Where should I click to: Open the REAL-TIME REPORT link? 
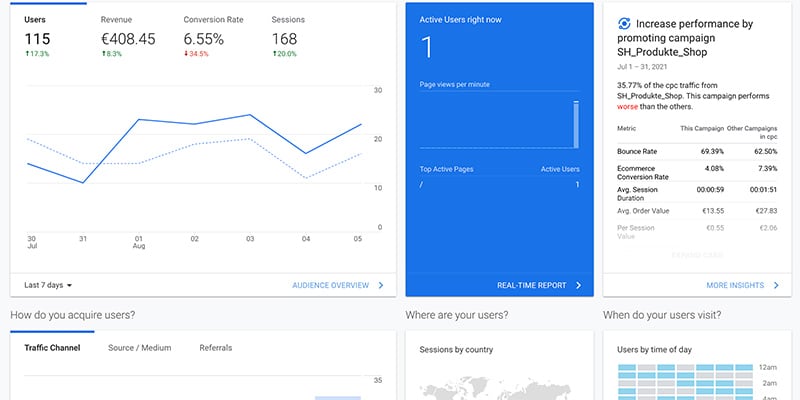coord(532,285)
